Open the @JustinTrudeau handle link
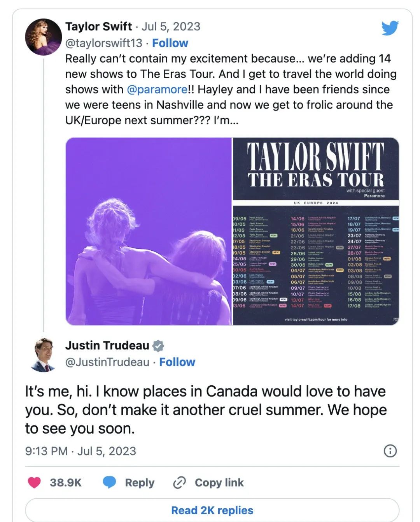Viewport: 420px width, 522px height. click(x=107, y=362)
